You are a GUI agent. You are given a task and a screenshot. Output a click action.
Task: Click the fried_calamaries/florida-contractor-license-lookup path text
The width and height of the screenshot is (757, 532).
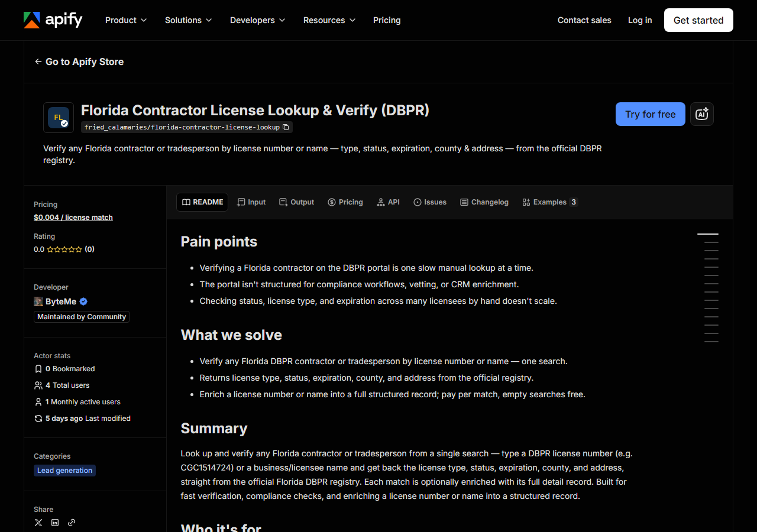[x=182, y=127]
